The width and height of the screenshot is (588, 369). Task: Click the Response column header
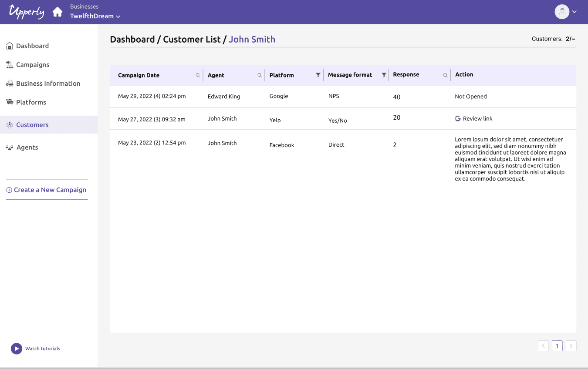[x=406, y=74]
